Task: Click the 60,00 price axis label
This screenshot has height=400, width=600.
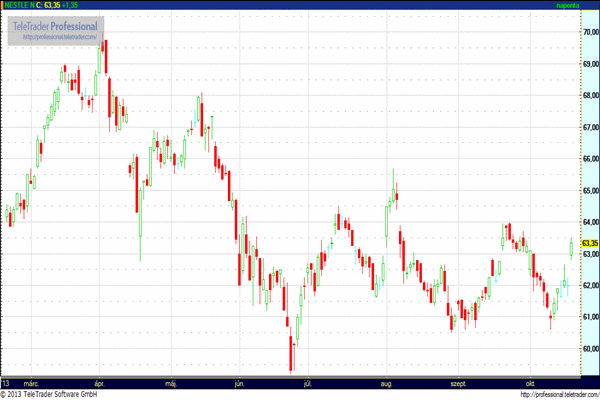Action: coord(589,348)
